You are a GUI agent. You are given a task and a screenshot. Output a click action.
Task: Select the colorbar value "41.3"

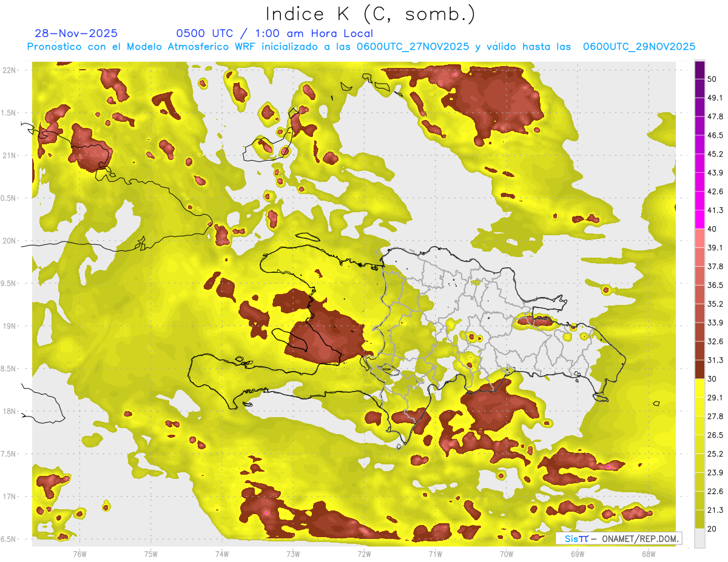[x=715, y=210]
